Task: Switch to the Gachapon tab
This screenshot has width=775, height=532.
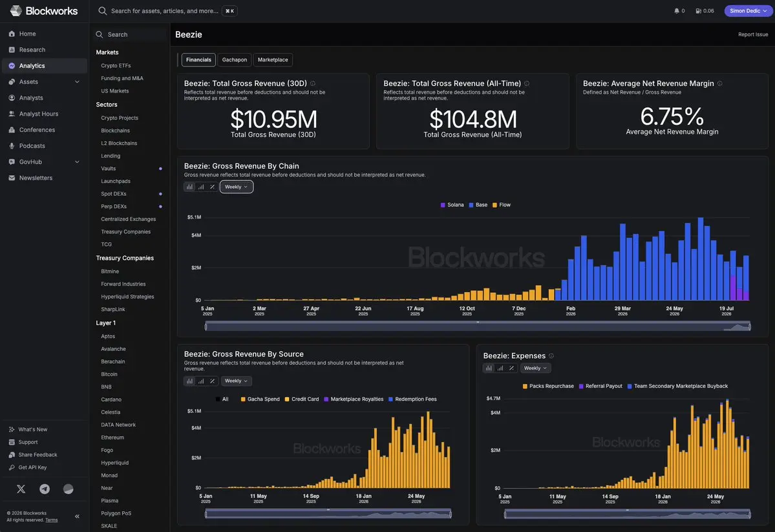Action: click(x=234, y=60)
